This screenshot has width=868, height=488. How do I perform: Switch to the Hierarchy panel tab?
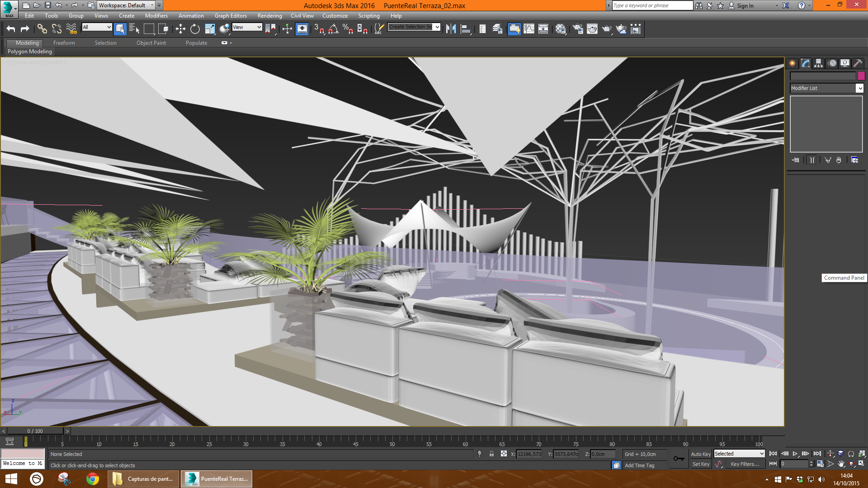click(x=818, y=63)
